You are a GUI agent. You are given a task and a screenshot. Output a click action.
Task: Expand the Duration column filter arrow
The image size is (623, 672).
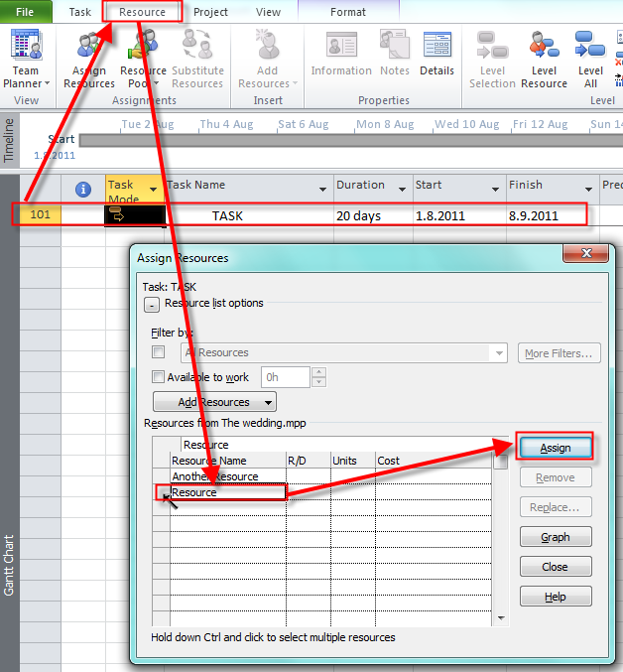[403, 190]
